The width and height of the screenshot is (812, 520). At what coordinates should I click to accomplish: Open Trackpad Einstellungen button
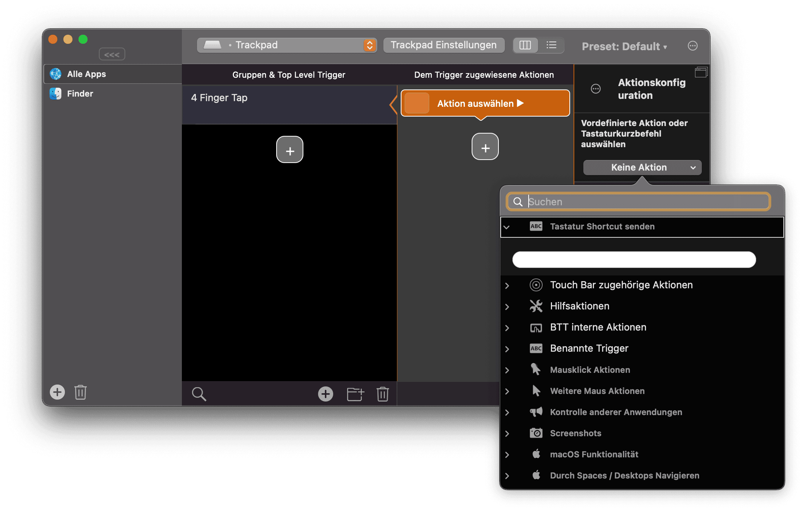pos(444,45)
